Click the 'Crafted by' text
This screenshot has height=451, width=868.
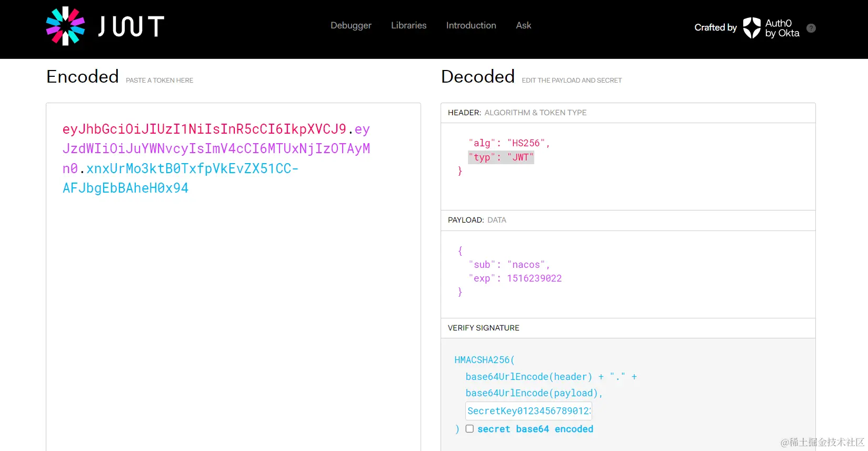715,27
